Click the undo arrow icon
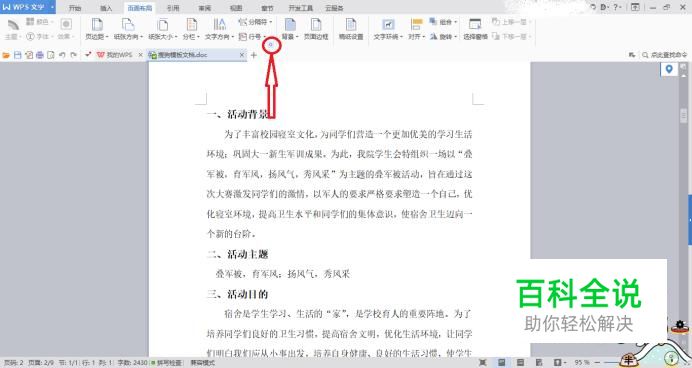 (62, 55)
